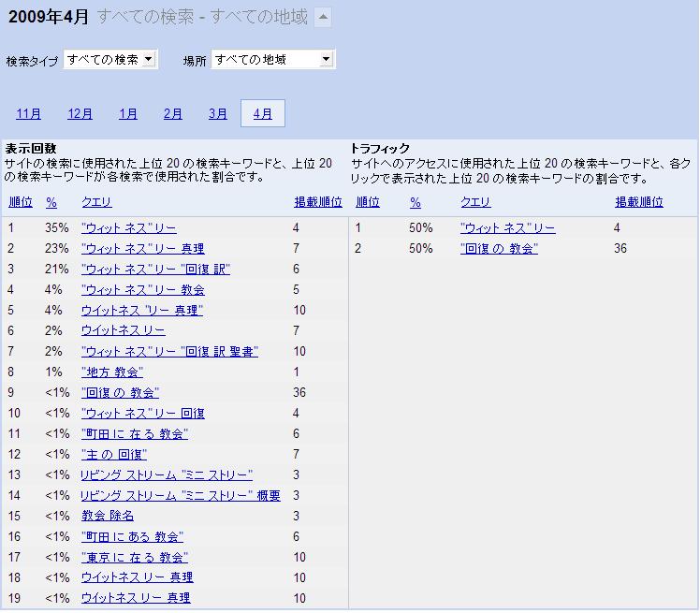Click the 1% value in the "地方 教会" row

click(x=53, y=372)
